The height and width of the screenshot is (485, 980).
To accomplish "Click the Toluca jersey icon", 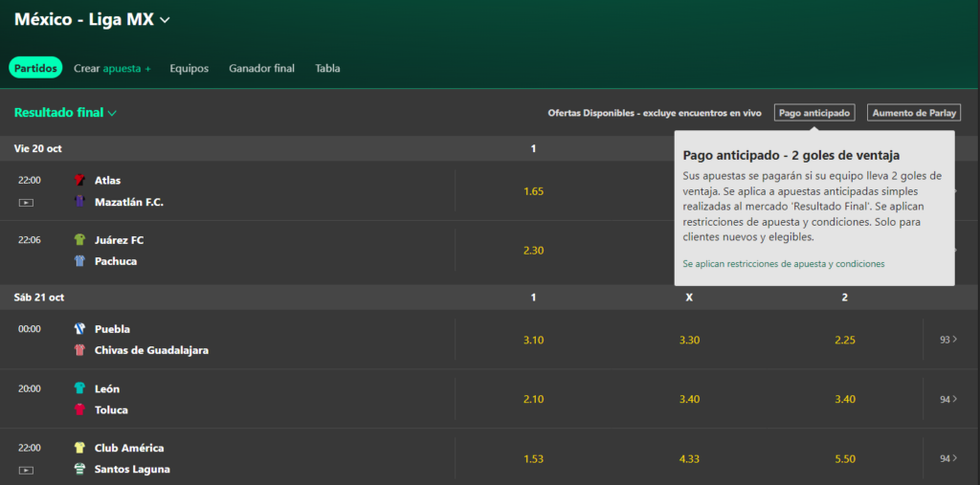I will click(79, 410).
